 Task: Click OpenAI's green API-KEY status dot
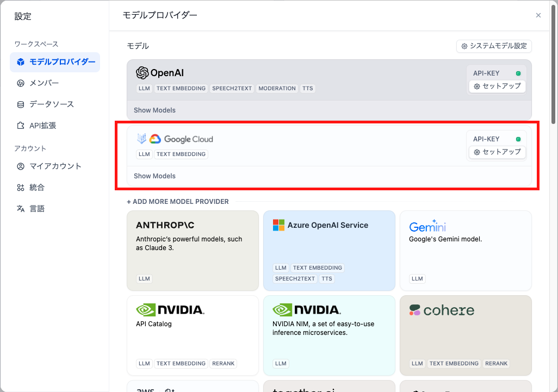point(518,73)
